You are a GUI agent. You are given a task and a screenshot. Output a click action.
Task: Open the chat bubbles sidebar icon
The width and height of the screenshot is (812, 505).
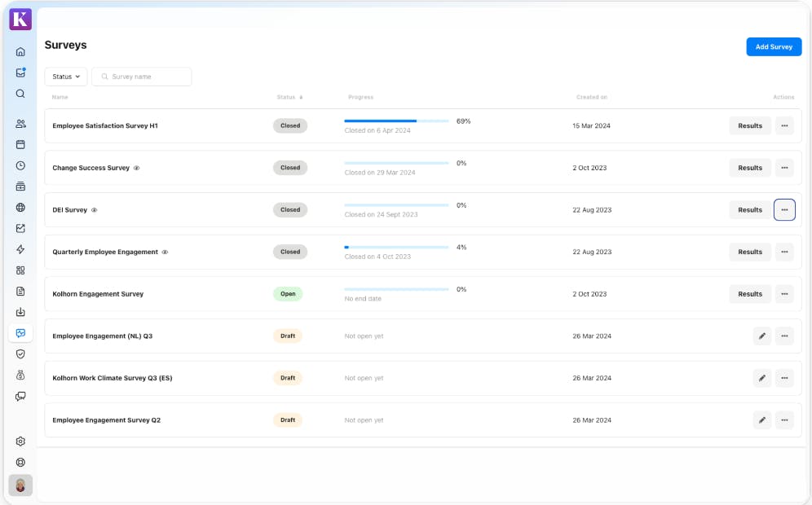tap(20, 397)
